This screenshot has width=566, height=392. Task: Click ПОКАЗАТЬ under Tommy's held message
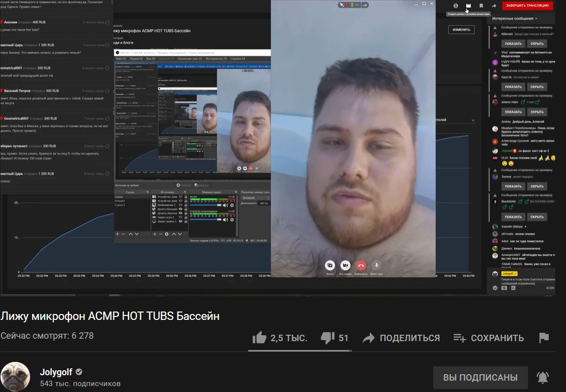[x=513, y=186]
